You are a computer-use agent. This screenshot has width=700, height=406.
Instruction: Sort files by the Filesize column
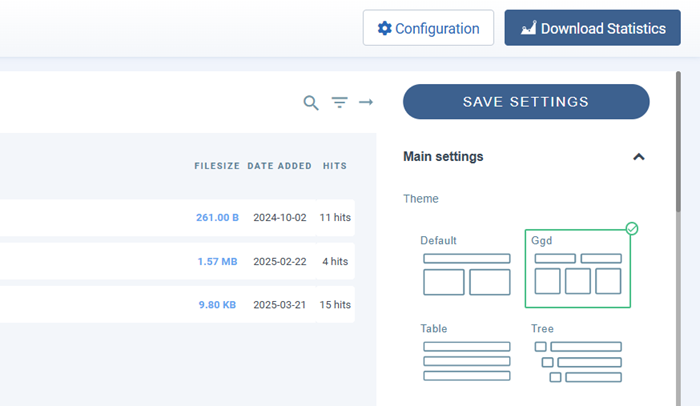(x=216, y=166)
